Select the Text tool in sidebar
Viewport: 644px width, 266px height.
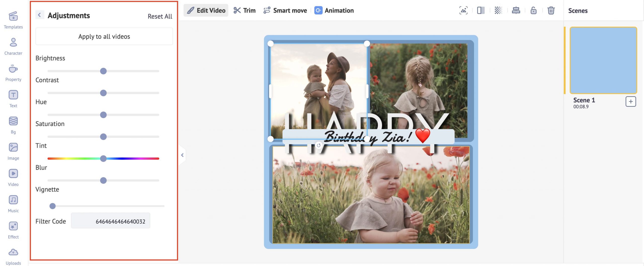click(x=13, y=99)
